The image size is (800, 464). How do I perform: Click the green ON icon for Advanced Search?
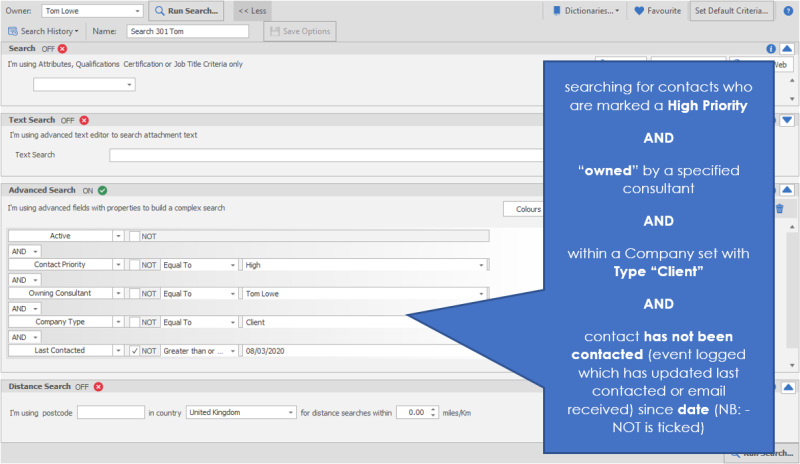[103, 189]
